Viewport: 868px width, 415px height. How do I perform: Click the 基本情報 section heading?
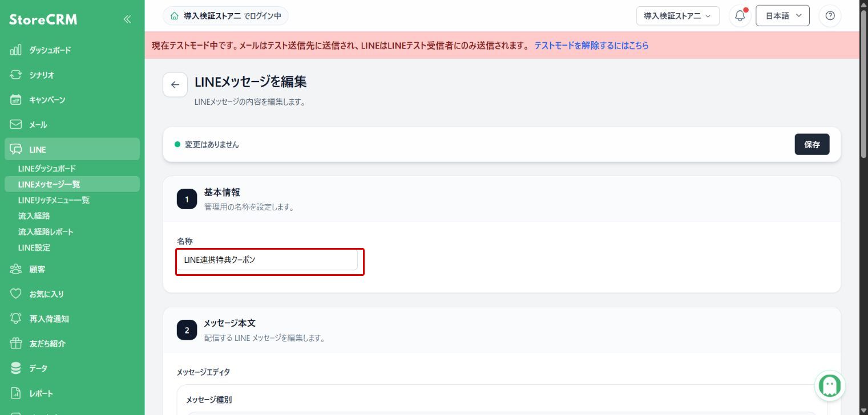[x=222, y=193]
